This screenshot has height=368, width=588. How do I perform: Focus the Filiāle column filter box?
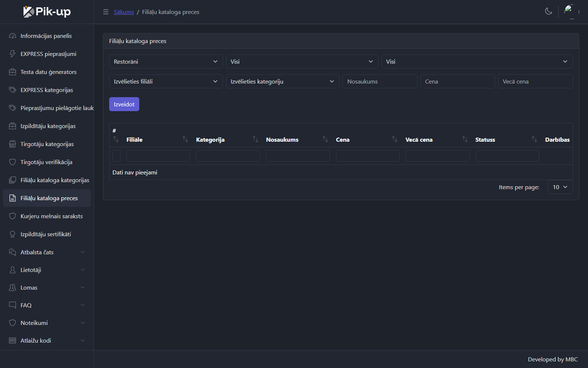coord(158,156)
